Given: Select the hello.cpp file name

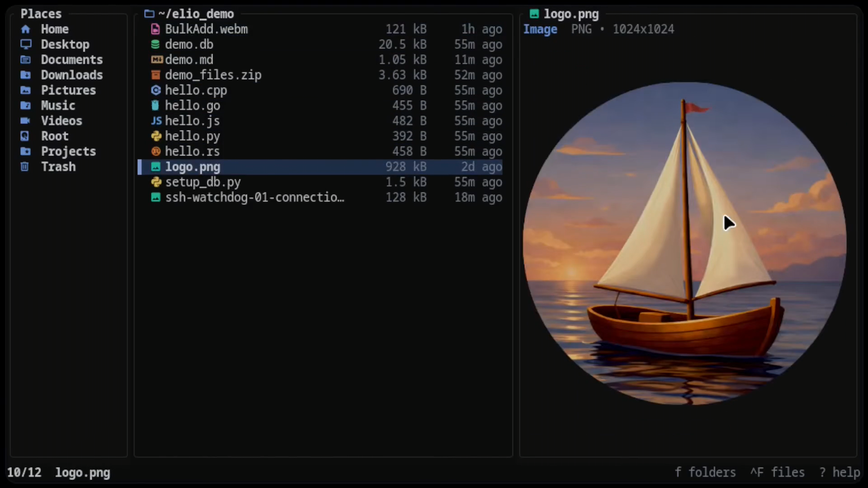Looking at the screenshot, I should tap(196, 90).
